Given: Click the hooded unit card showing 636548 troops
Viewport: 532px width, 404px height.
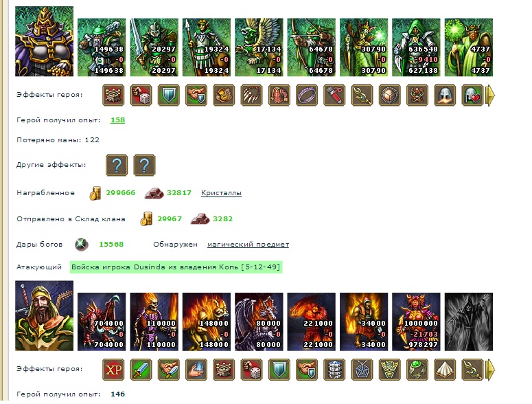Looking at the screenshot, I should (416, 47).
